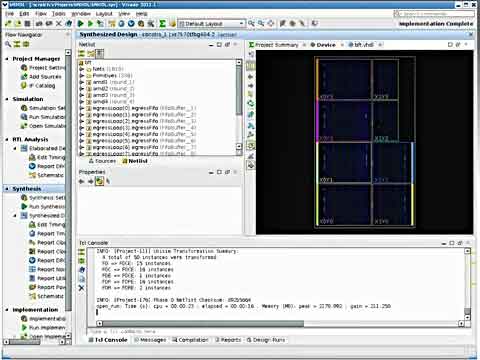
Task: Expand the Nets folder in Netlist tree
Action: pyautogui.click(x=82, y=69)
